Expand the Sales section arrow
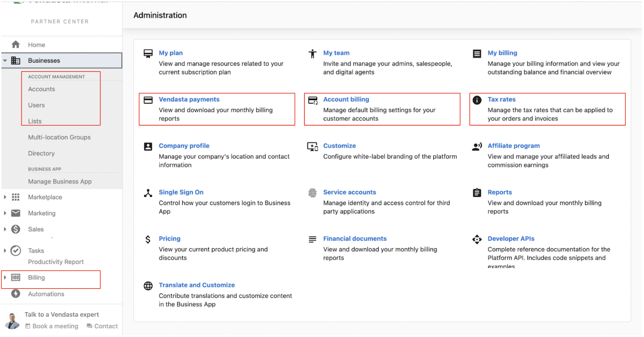The width and height of the screenshot is (644, 337). click(x=5, y=229)
